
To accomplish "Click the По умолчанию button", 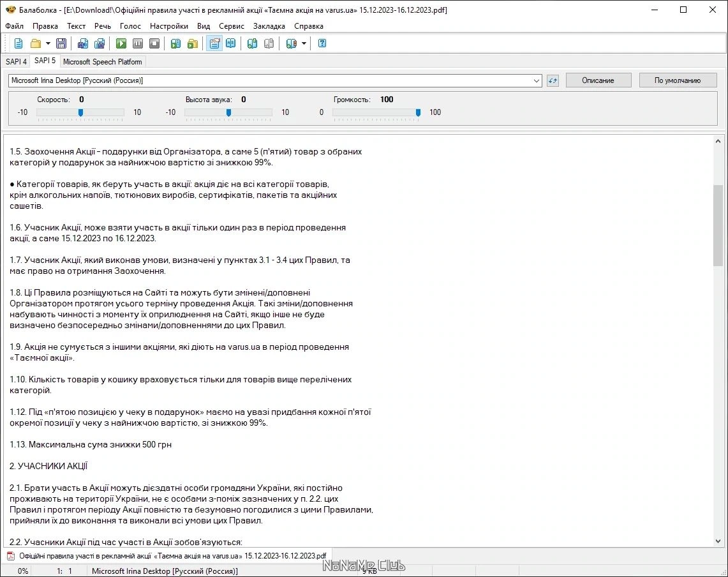I will (x=678, y=80).
